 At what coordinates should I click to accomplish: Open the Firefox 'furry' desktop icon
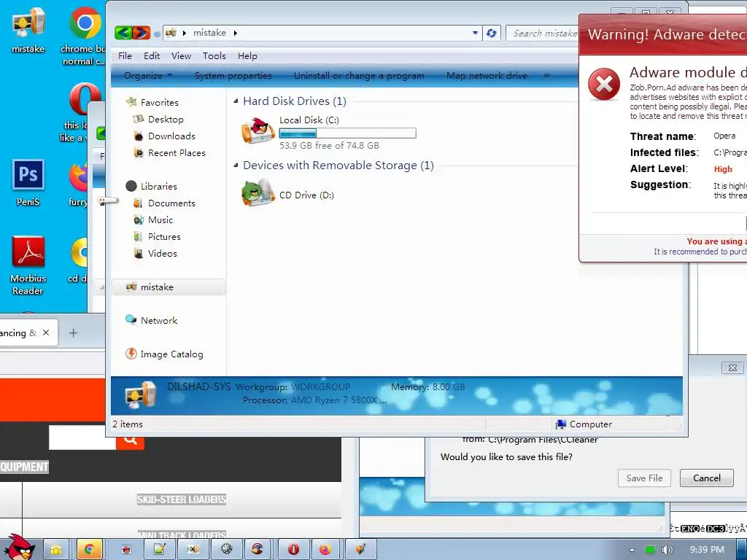79,184
